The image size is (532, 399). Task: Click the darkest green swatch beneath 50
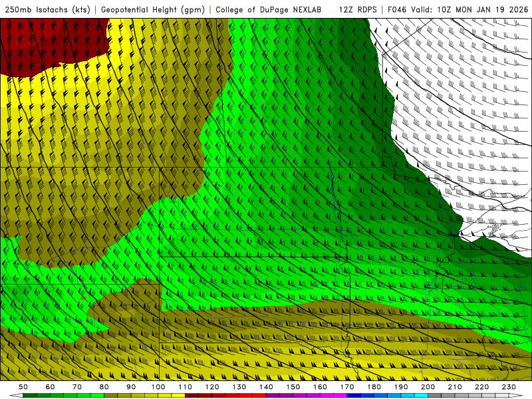coord(30,396)
